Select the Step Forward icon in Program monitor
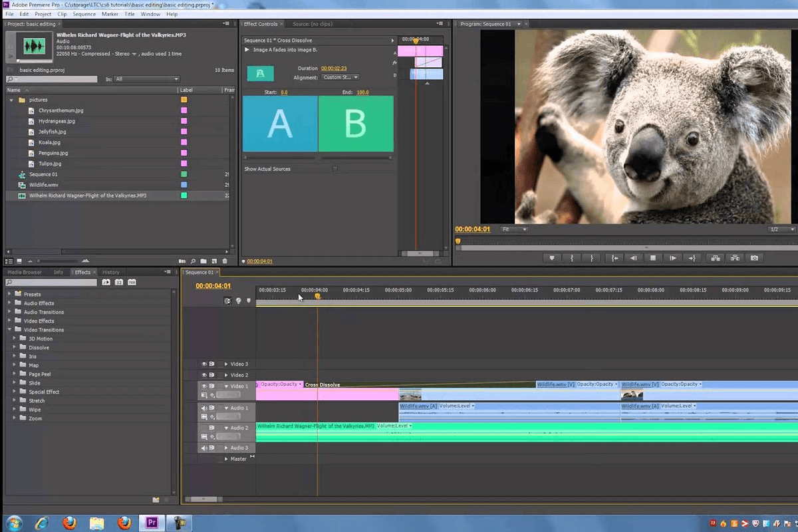 pos(674,258)
